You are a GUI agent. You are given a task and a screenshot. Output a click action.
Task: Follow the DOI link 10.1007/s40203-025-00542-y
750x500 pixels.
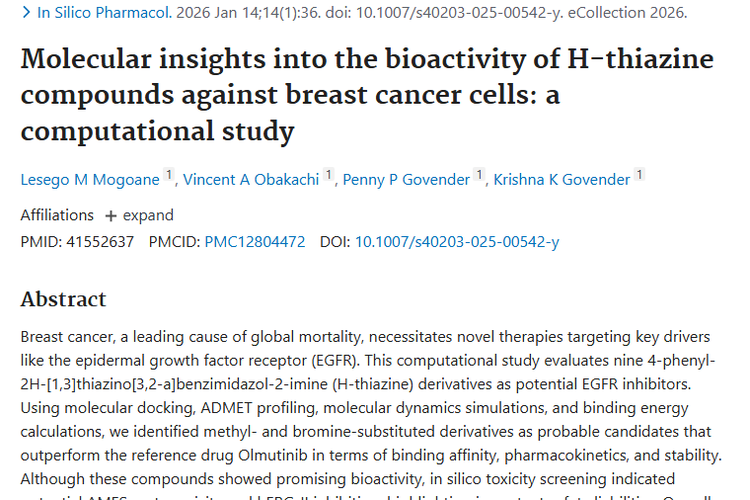(x=457, y=241)
